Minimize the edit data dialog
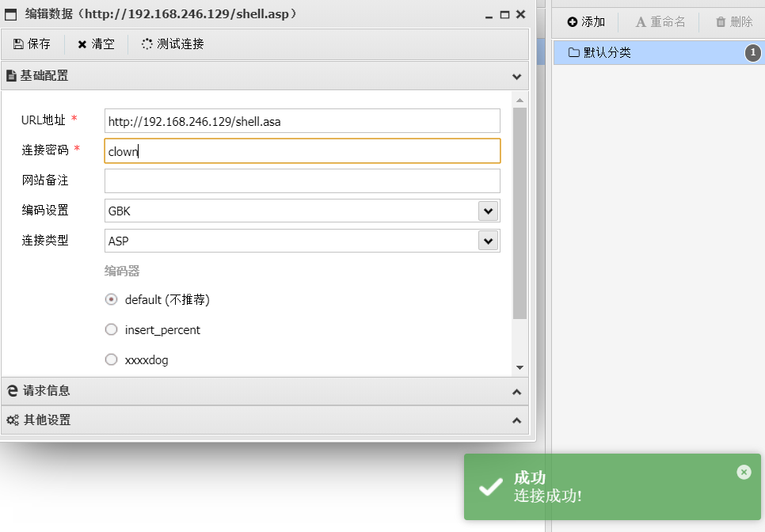The image size is (765, 532). [x=489, y=16]
